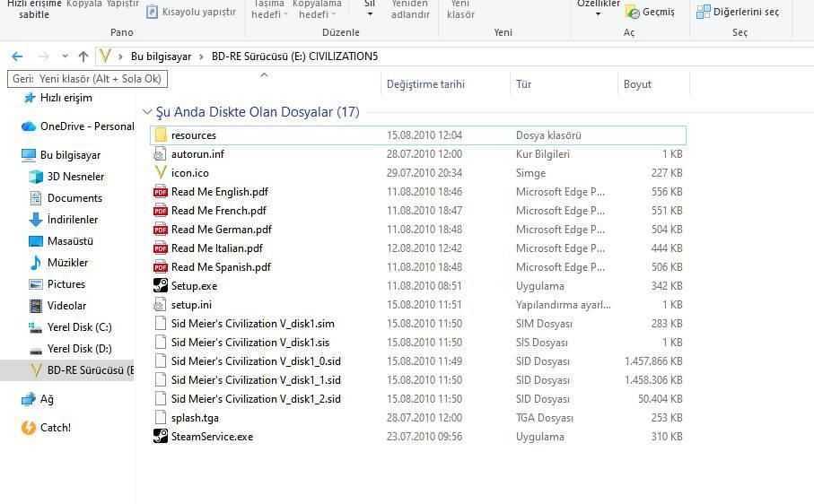Select the 'splash.tga' file name
Screen dimensions: 814x504
click(x=195, y=418)
